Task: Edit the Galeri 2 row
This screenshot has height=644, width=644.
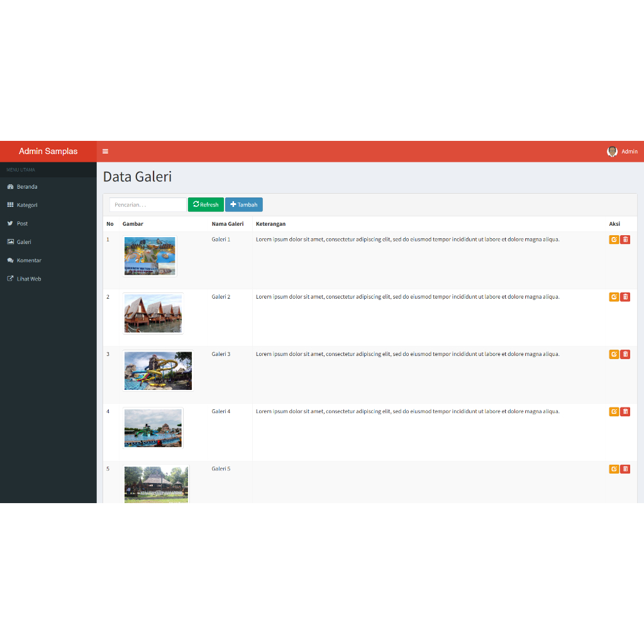Action: click(x=614, y=297)
